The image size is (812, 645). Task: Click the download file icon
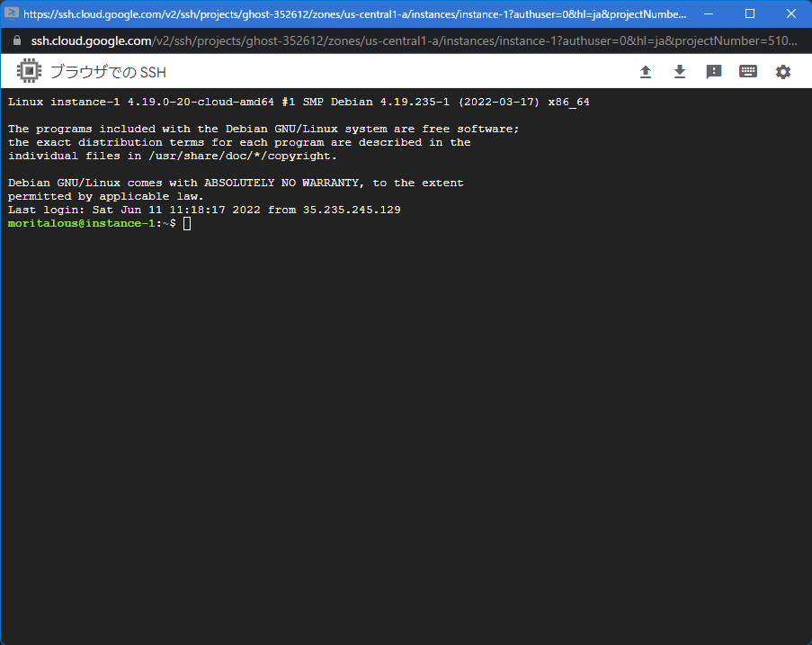[x=680, y=72]
